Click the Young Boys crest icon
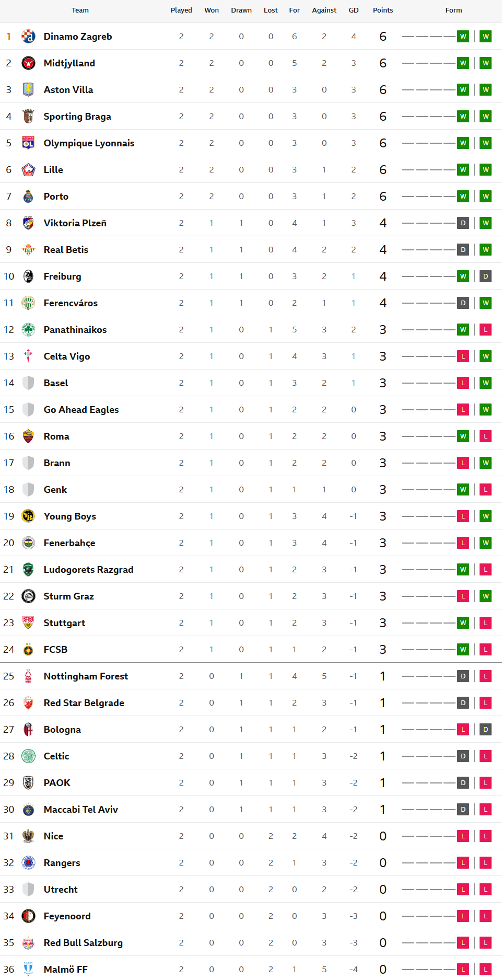The image size is (502, 980). coord(28,516)
